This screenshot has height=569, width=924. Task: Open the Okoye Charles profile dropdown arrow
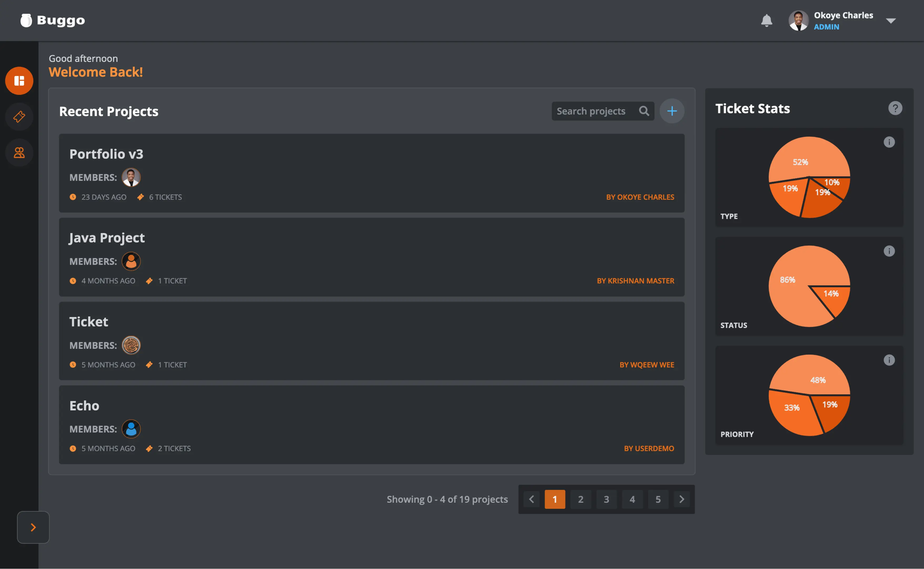pos(891,21)
